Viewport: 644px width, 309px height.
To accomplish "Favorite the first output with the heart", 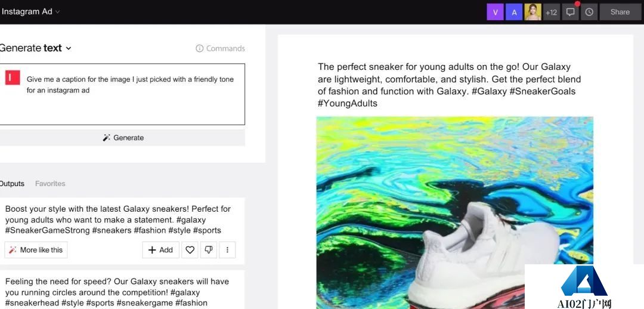I will (x=190, y=250).
